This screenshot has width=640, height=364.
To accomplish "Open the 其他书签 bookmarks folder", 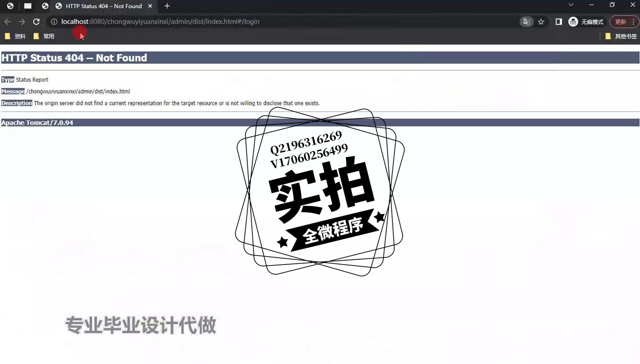I will (x=621, y=36).
